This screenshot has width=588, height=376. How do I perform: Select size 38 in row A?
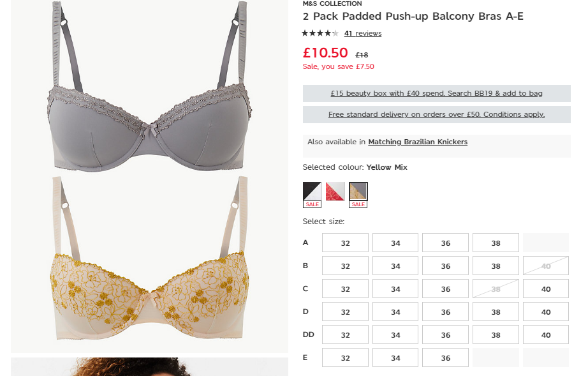(496, 243)
